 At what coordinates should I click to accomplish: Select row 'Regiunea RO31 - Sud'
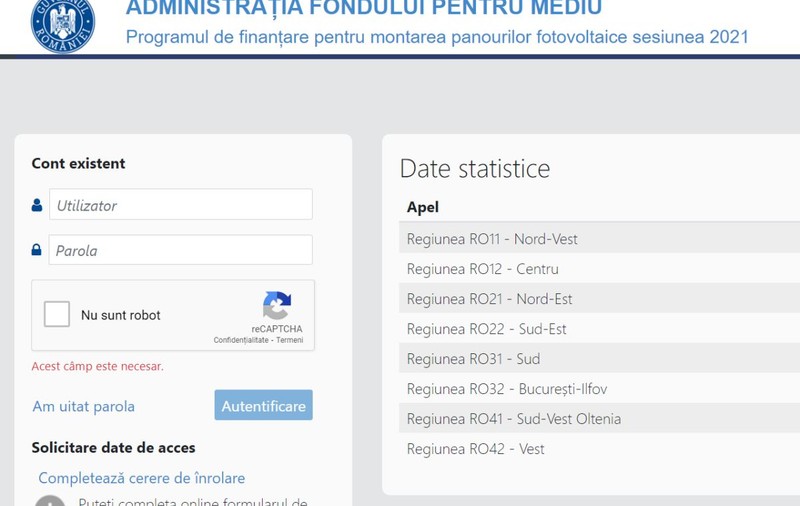tap(599, 358)
